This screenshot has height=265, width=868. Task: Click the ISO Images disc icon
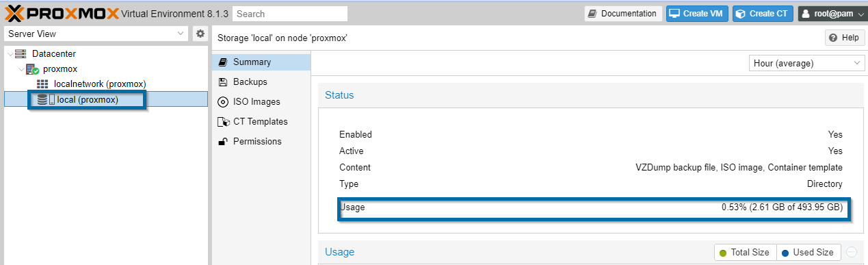(222, 101)
